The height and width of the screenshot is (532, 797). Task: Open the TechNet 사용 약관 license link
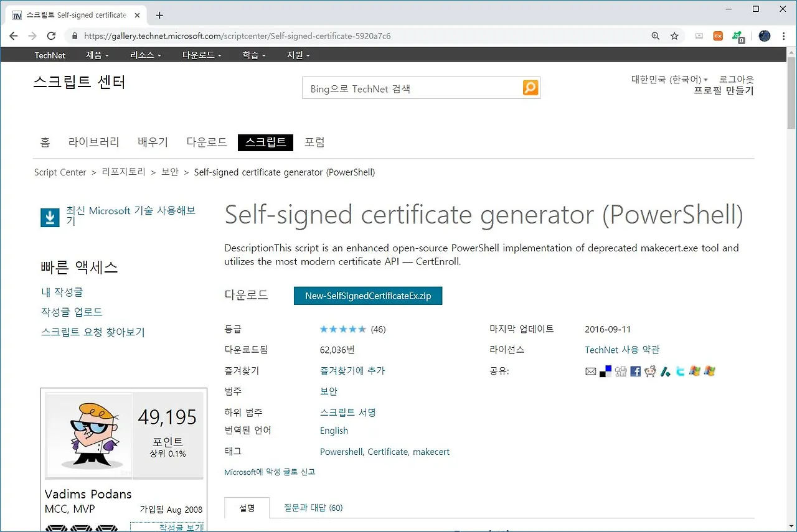tap(622, 350)
